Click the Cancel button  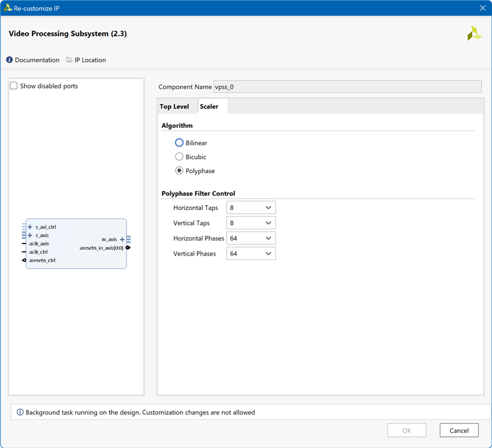click(x=459, y=431)
